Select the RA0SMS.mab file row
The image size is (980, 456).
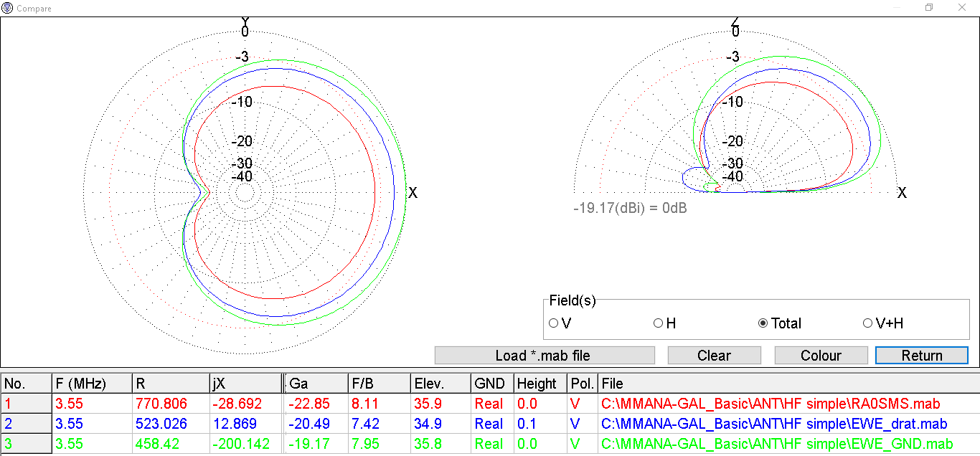click(770, 404)
